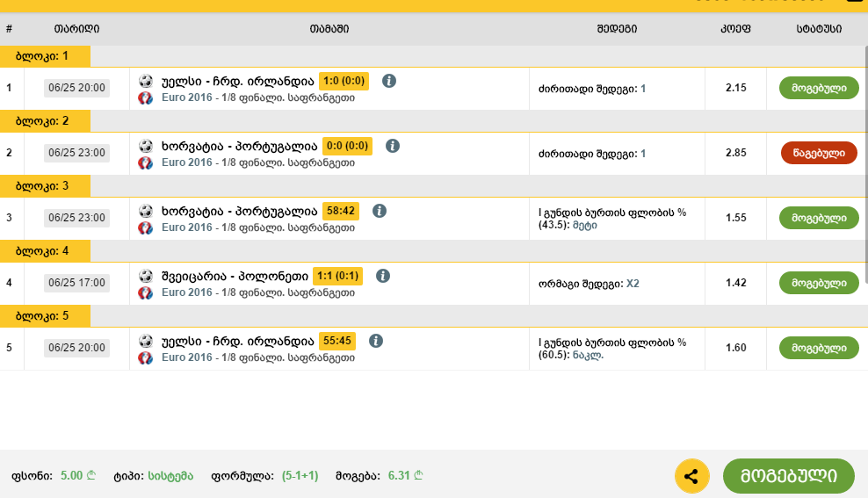Click the winnings amount 6.31
The width and height of the screenshot is (868, 498).
point(405,476)
